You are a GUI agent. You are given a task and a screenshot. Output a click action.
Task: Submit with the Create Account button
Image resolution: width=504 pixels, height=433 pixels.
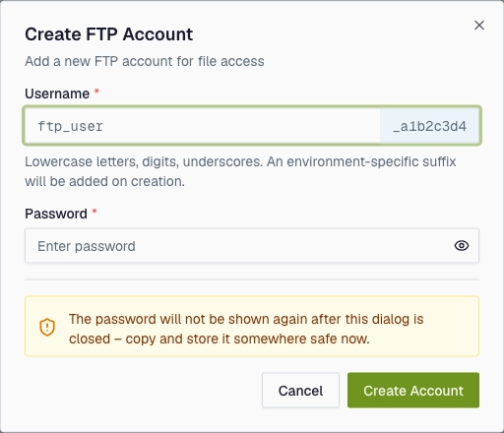coord(413,391)
